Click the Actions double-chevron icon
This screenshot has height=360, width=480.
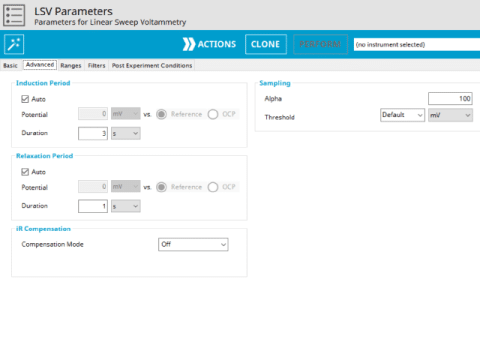point(189,44)
